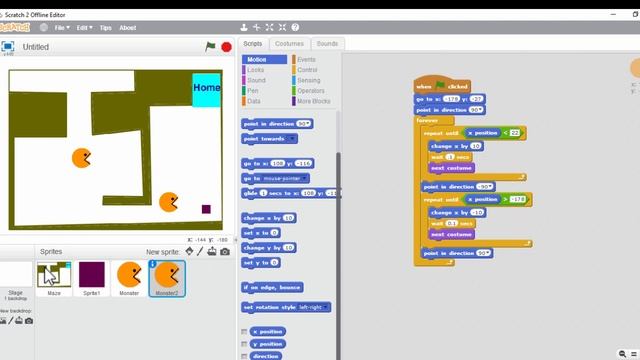Select the Shrink sprite tool in toolbar
The image size is (640, 360).
[282, 27]
